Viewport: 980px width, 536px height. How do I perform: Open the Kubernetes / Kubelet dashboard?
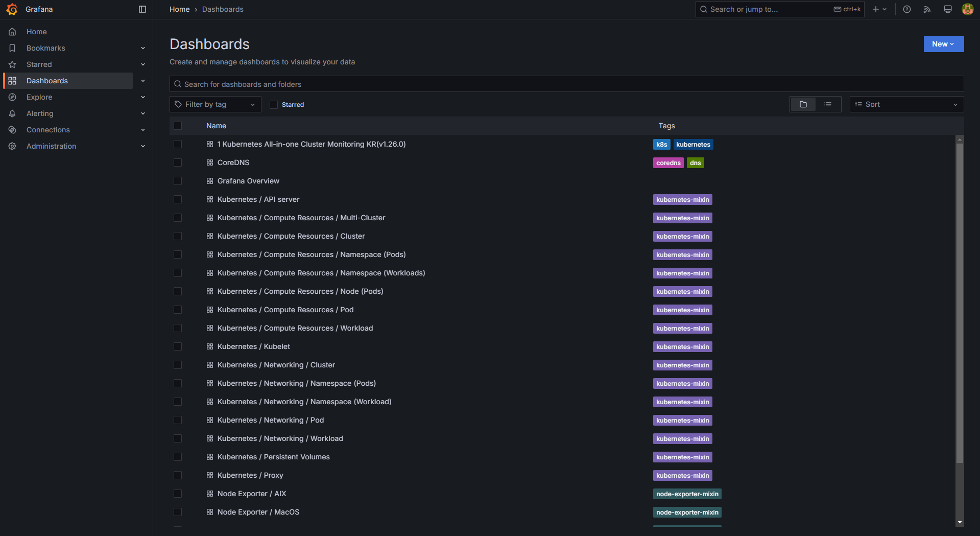point(253,346)
